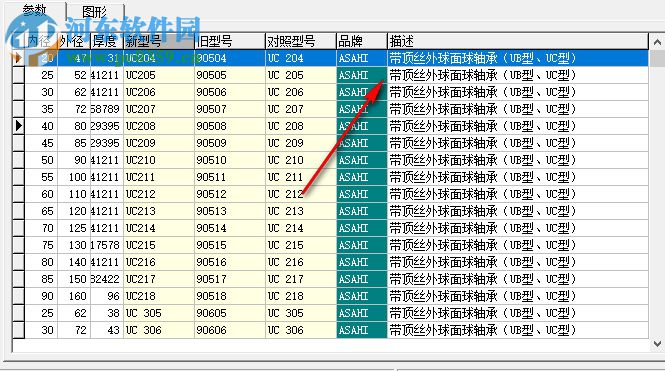Click new model cell UC210

[159, 160]
